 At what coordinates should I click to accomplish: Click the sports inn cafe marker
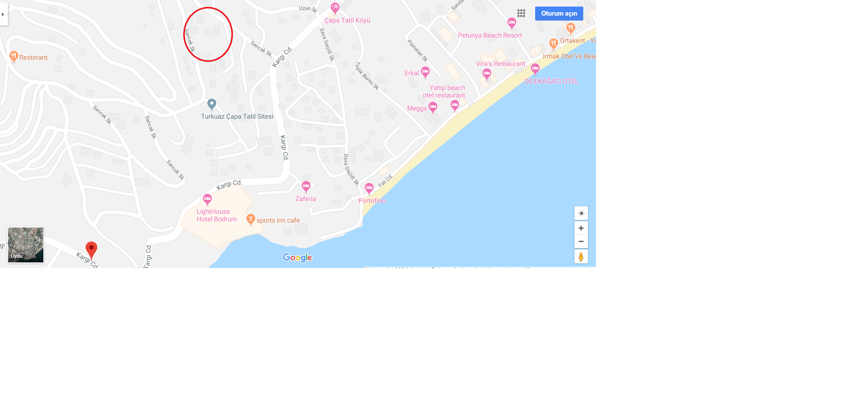pyautogui.click(x=251, y=219)
